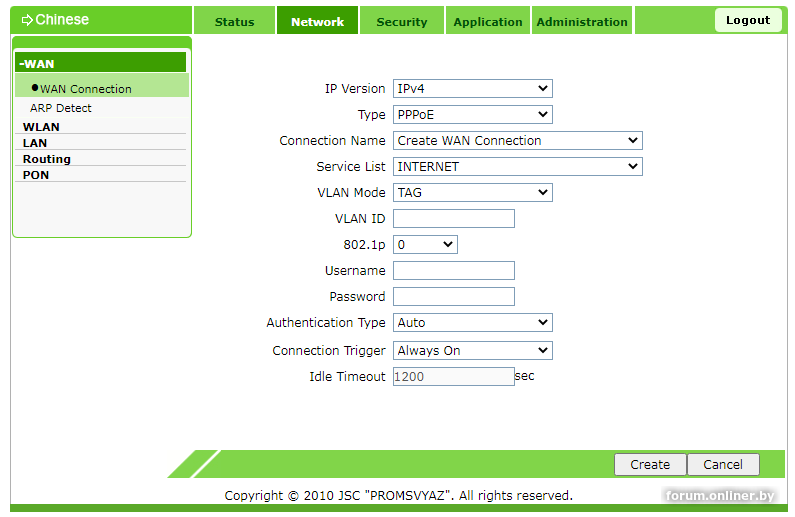
Task: Open the Application tab
Action: click(488, 21)
